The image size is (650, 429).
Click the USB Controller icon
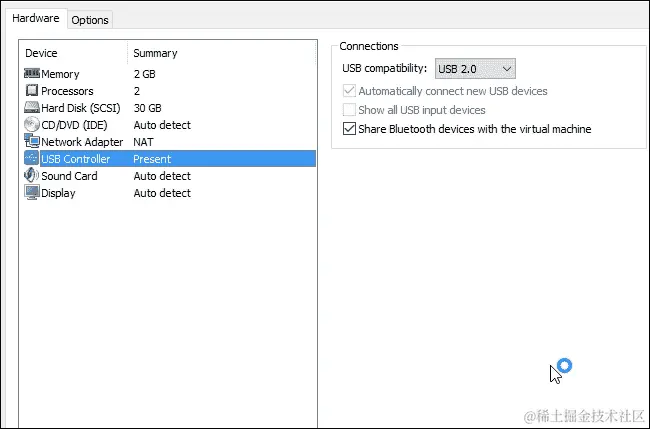click(x=32, y=158)
